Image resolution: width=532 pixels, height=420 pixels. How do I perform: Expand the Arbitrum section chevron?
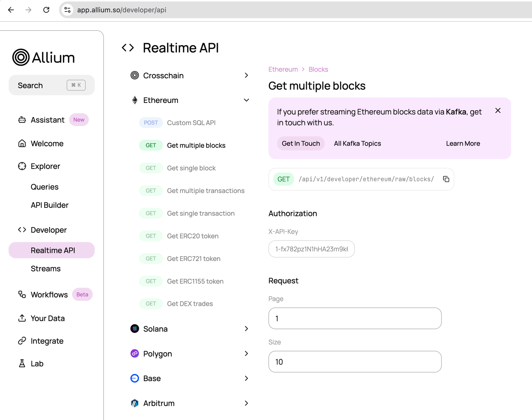[246, 403]
